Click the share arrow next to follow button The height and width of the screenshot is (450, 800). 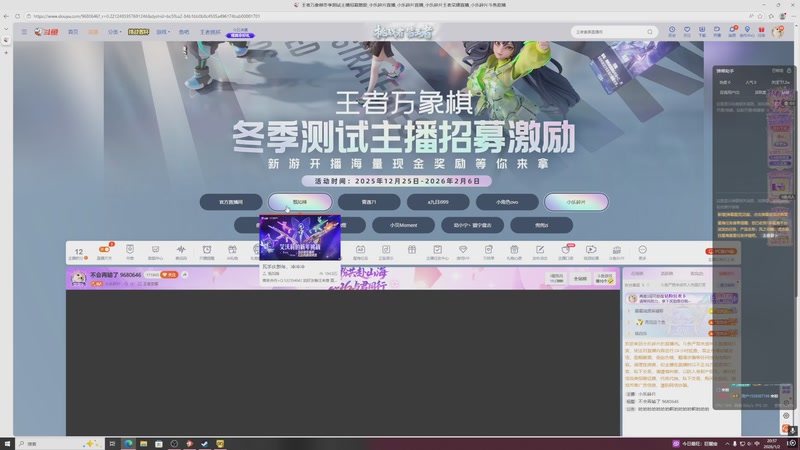(x=185, y=274)
